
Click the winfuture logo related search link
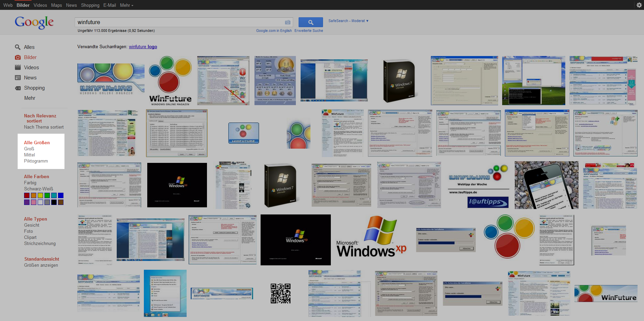click(x=143, y=47)
